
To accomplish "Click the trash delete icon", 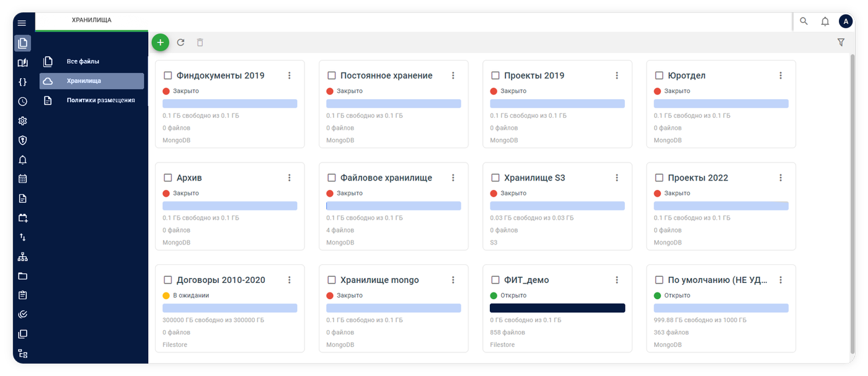I will click(x=200, y=42).
